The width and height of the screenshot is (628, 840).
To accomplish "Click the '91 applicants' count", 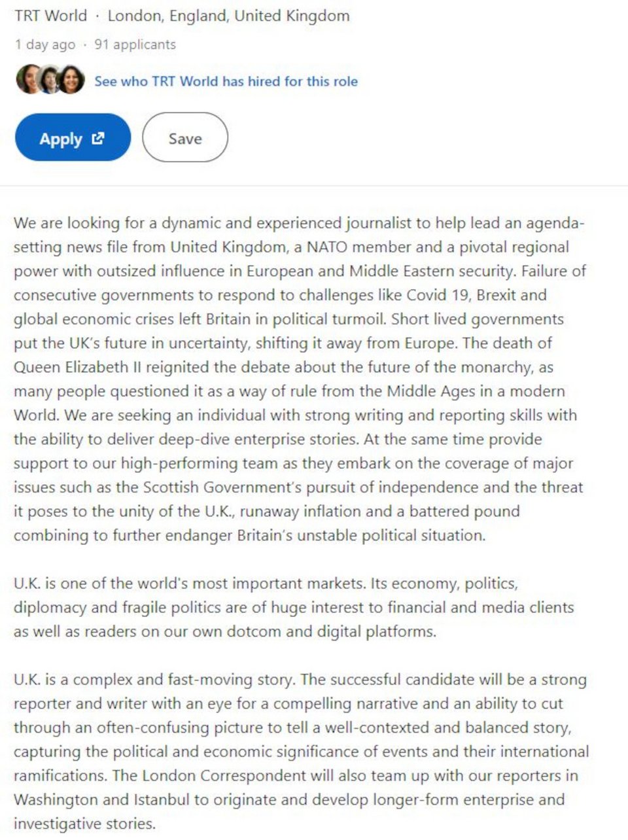I will (x=135, y=44).
